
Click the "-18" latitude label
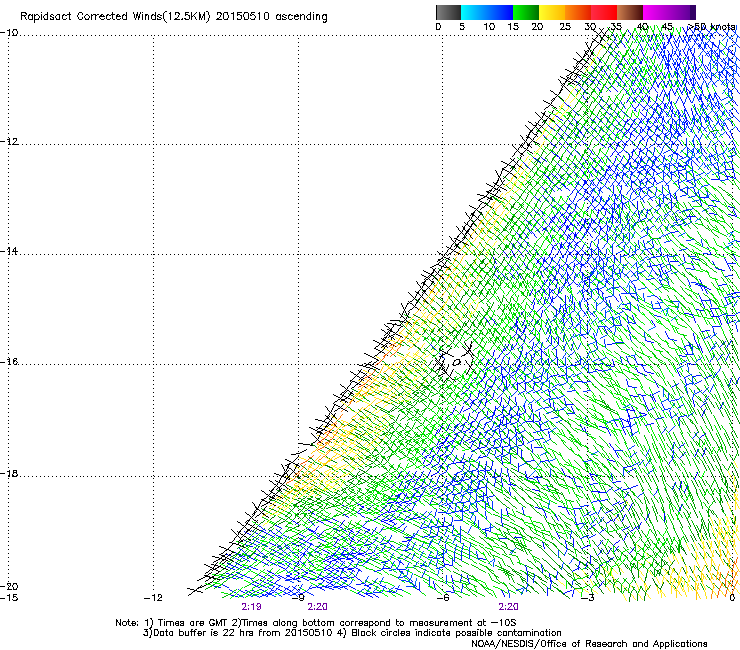pyautogui.click(x=9, y=473)
